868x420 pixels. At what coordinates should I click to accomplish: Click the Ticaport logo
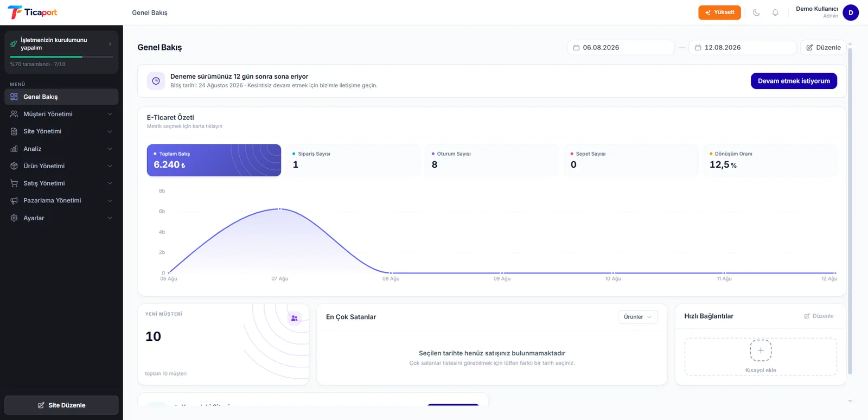(33, 12)
